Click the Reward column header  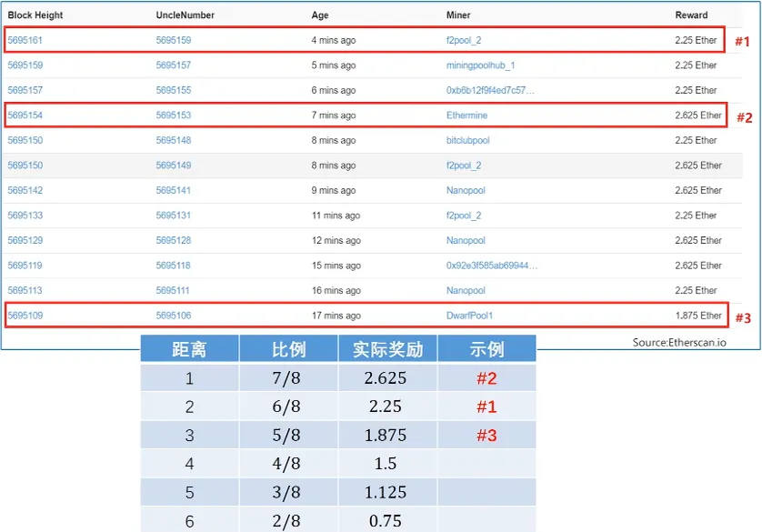(691, 15)
